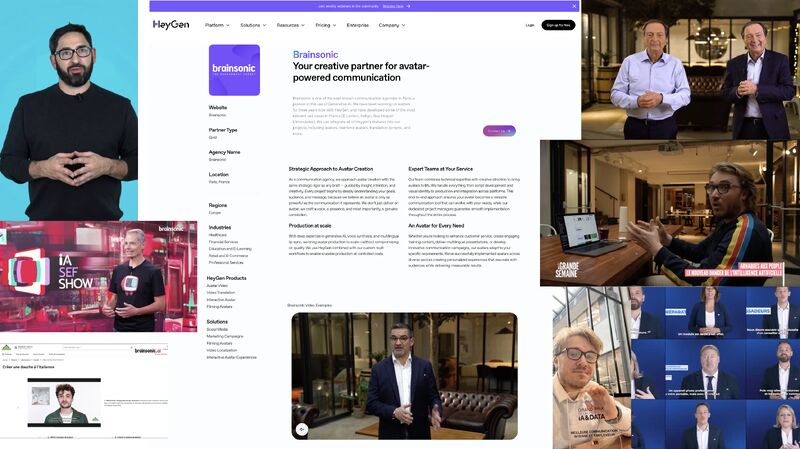Screen dimensions: 800x449
Task: Expand the Resources menu
Action: pyautogui.click(x=290, y=25)
